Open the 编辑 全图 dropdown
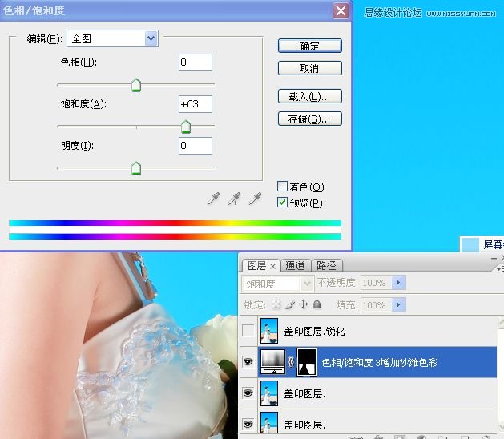This screenshot has width=504, height=439. coord(112,38)
